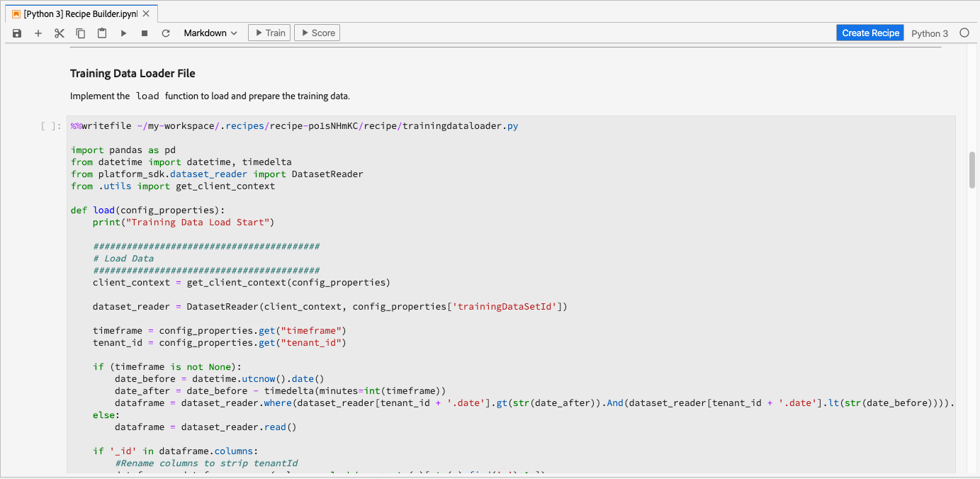Run the selected cell play icon
Viewport: 980px width, 479px height.
tap(123, 33)
